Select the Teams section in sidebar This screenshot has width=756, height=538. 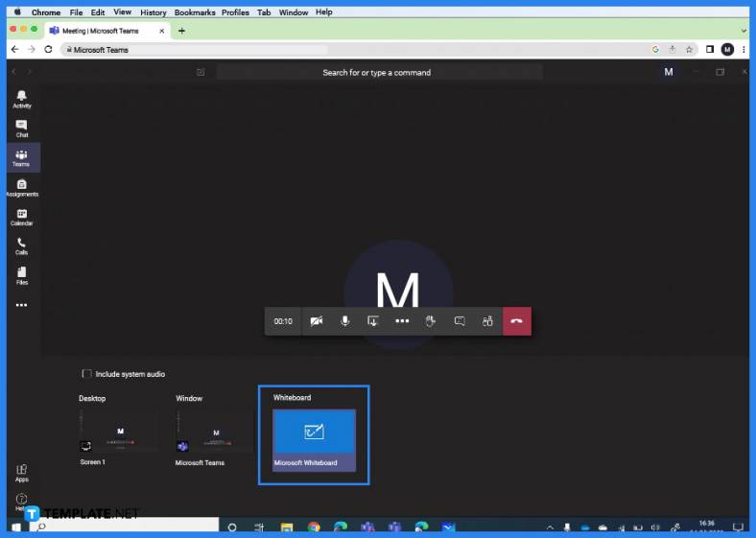[22, 157]
